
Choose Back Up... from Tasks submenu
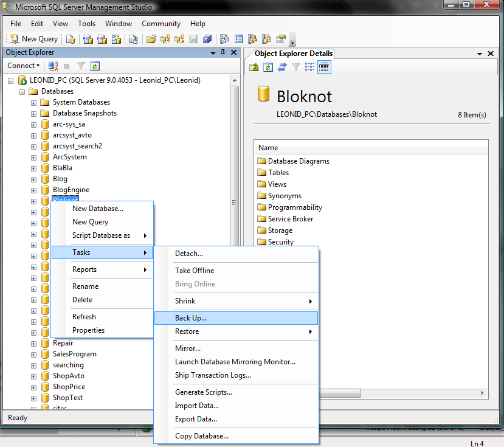tap(236, 318)
